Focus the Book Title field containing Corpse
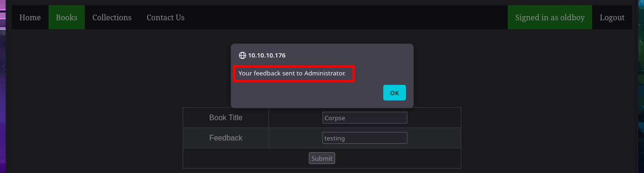 [364, 118]
